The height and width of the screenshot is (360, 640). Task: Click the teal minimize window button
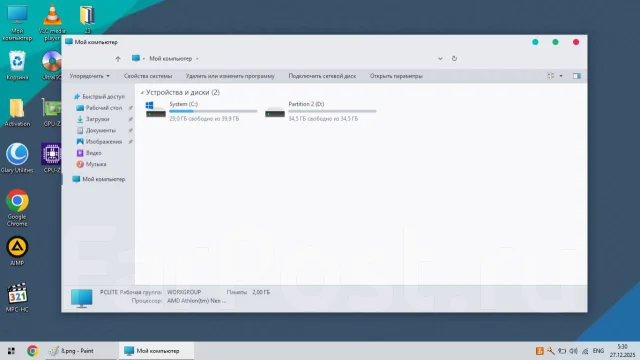pyautogui.click(x=535, y=42)
